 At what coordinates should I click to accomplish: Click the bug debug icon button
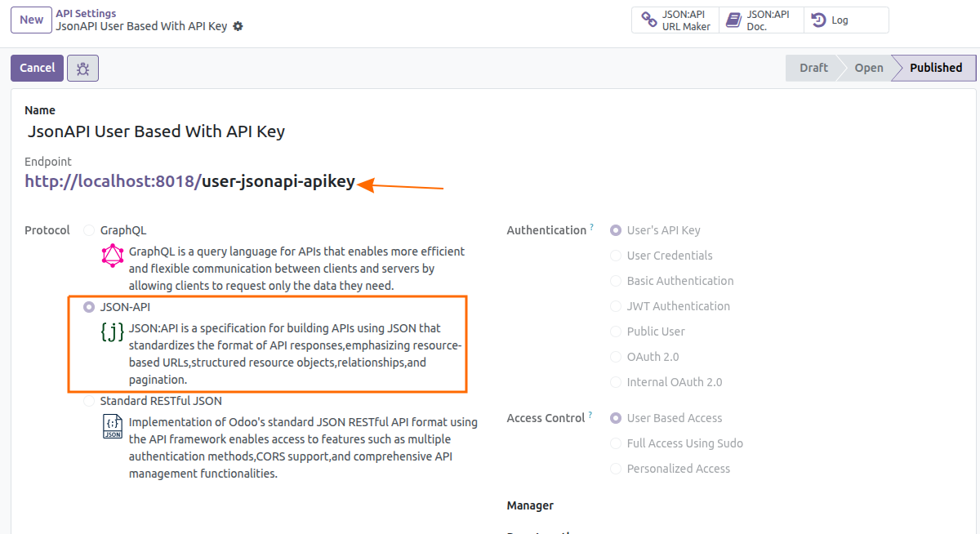[82, 69]
